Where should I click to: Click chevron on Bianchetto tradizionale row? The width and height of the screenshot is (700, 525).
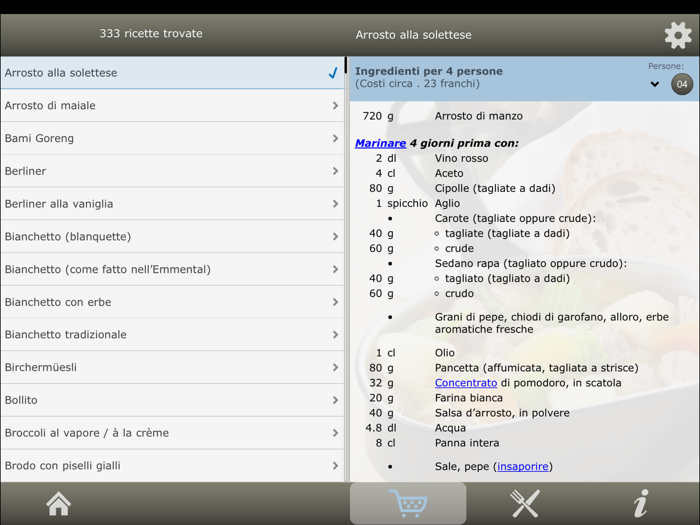[x=335, y=334]
